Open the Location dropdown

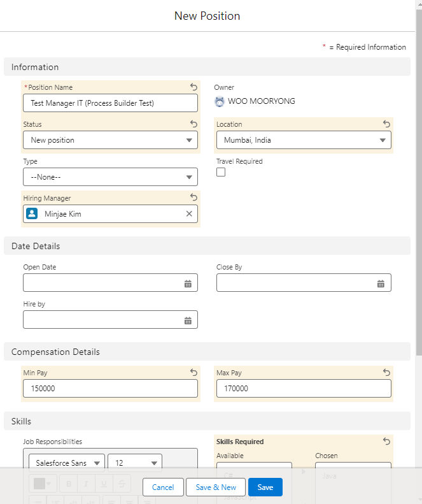click(x=304, y=140)
